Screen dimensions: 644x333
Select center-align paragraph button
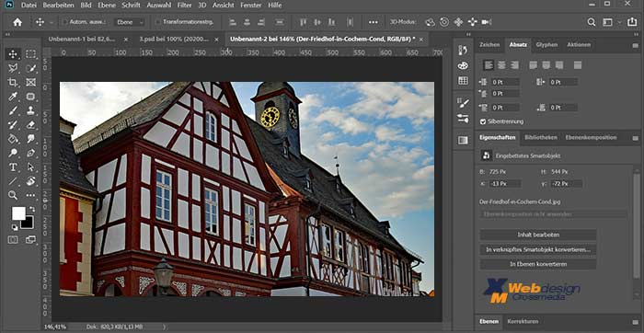tap(501, 65)
